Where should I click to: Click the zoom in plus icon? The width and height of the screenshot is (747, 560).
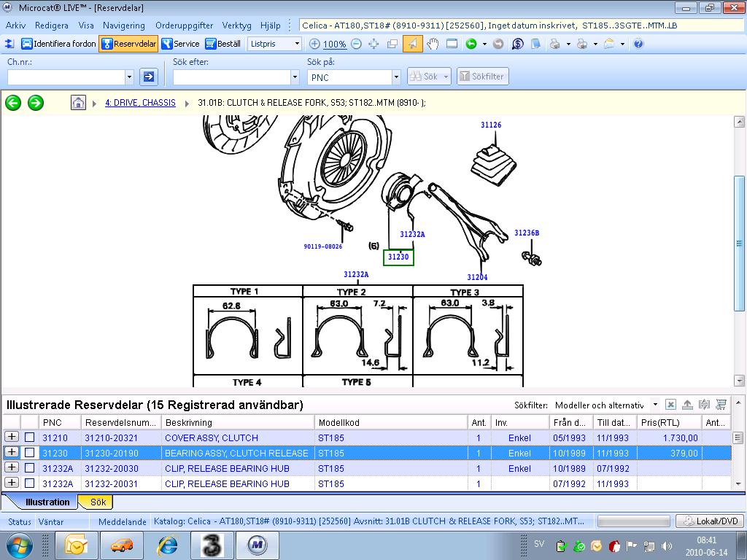point(314,44)
